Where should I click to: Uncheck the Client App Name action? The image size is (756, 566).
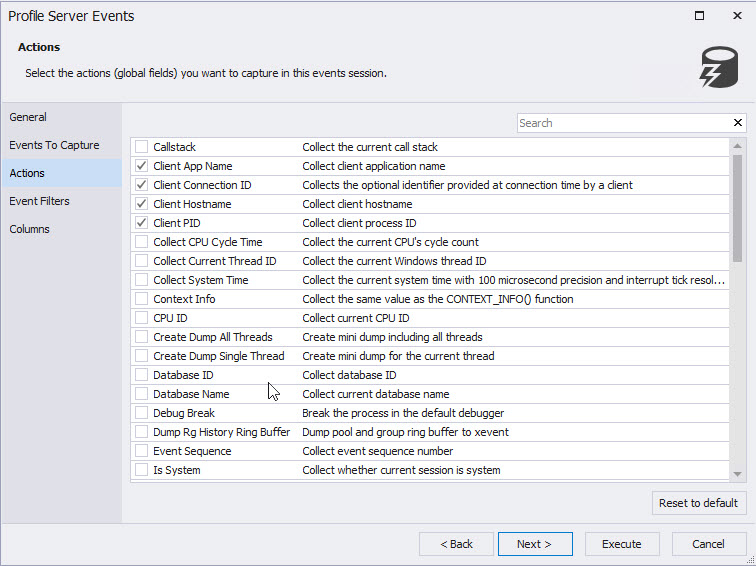141,166
